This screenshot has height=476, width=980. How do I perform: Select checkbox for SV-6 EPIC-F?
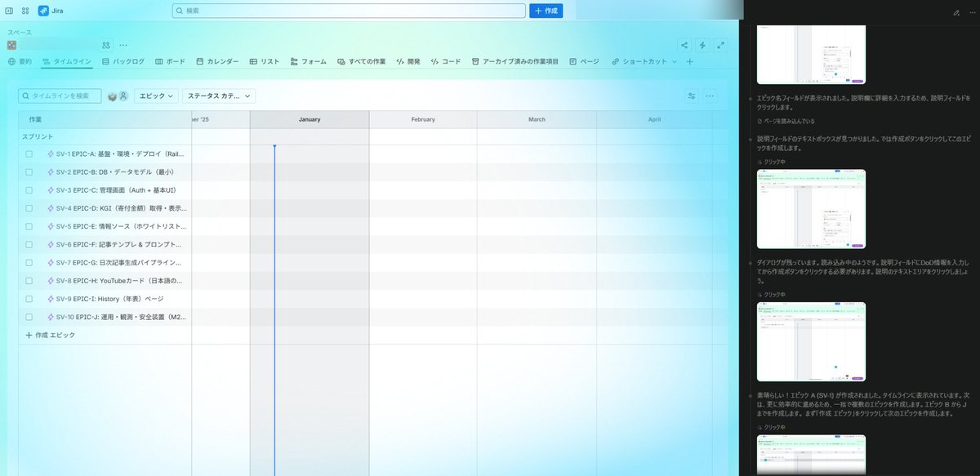(x=29, y=244)
